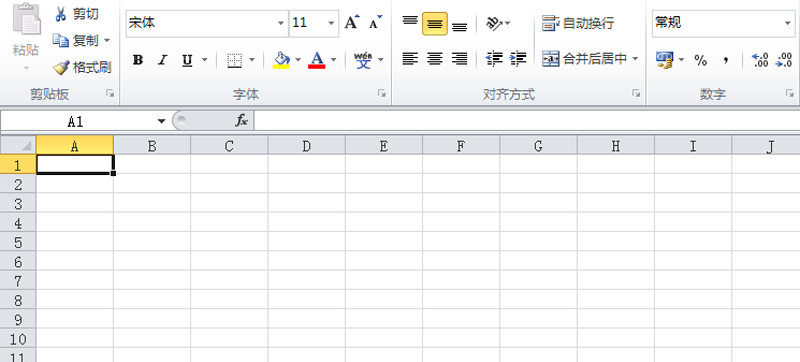
Task: Expand the Paste options arrow
Action: (x=26, y=68)
